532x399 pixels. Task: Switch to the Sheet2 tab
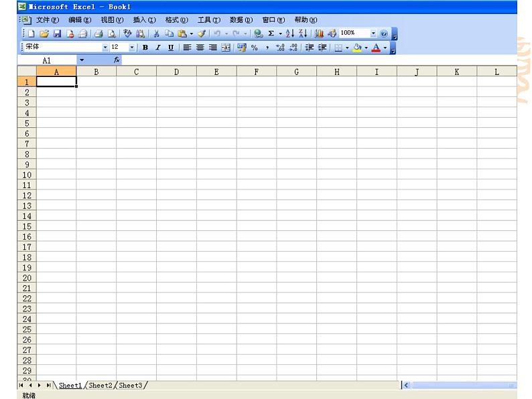[101, 386]
